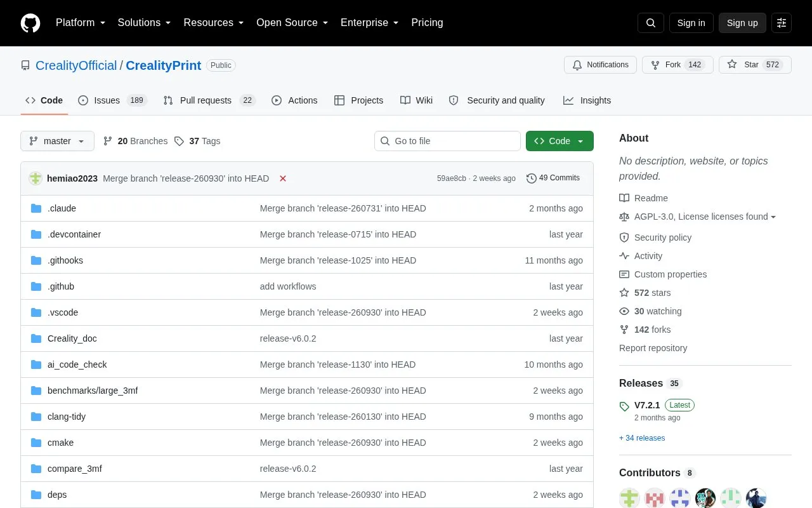View the 49 Commits history

click(x=553, y=178)
